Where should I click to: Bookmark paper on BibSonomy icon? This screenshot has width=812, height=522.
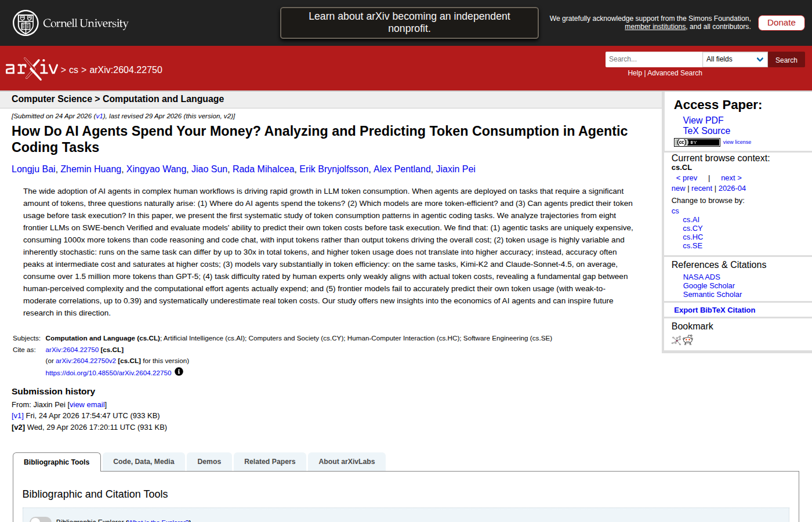[676, 340]
